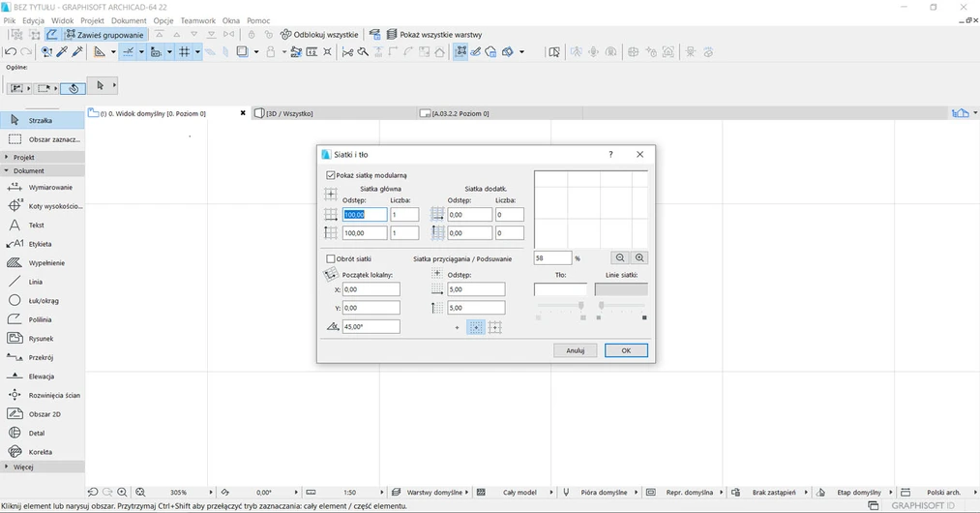The height and width of the screenshot is (513, 980).
Task: Click the syringe inject parameters icon
Action: (x=77, y=52)
